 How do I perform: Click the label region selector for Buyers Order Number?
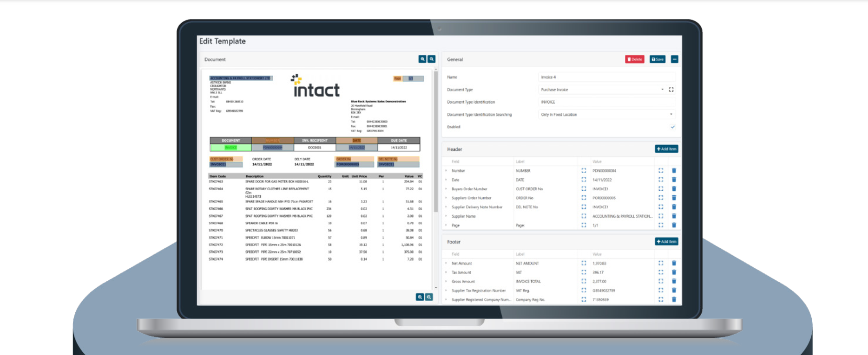click(584, 189)
